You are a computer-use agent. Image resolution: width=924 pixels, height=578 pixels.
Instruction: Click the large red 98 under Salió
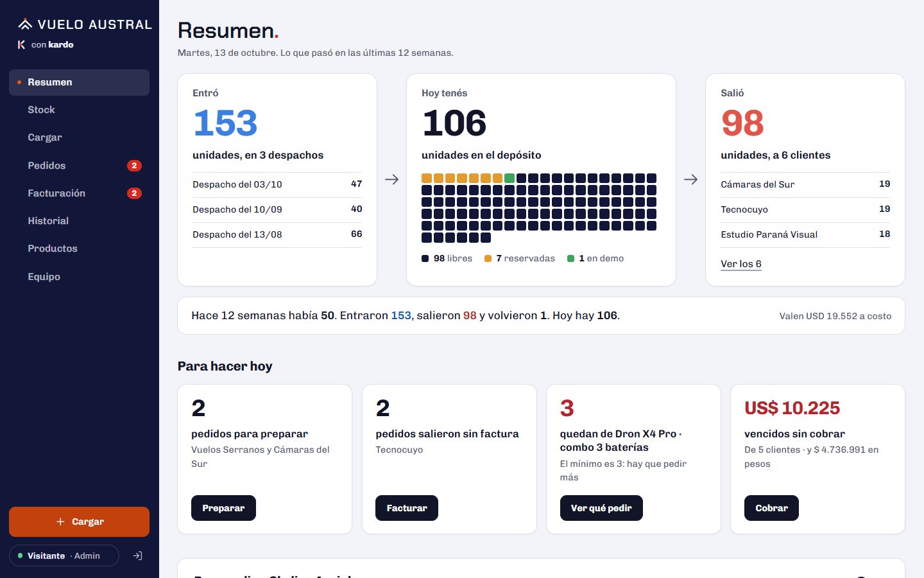tap(742, 123)
